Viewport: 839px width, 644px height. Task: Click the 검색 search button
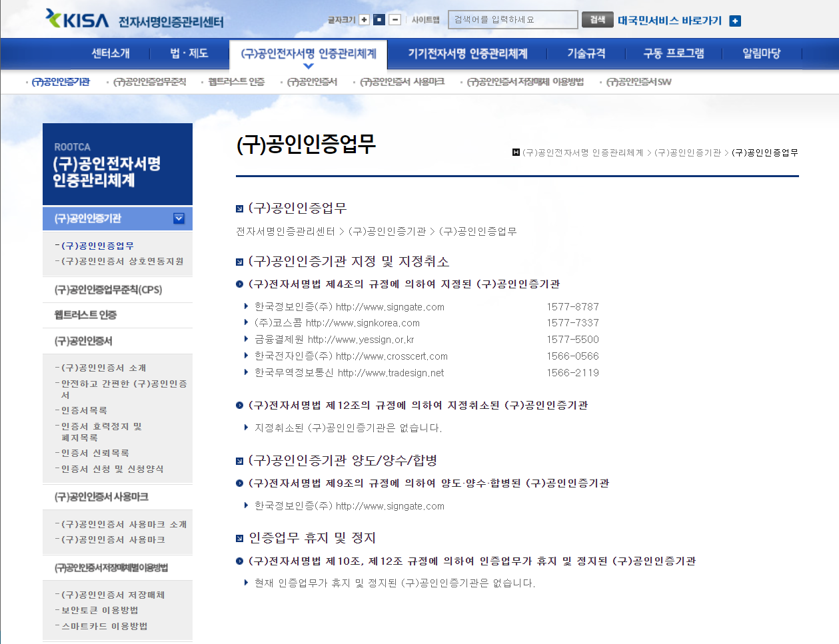(x=598, y=20)
